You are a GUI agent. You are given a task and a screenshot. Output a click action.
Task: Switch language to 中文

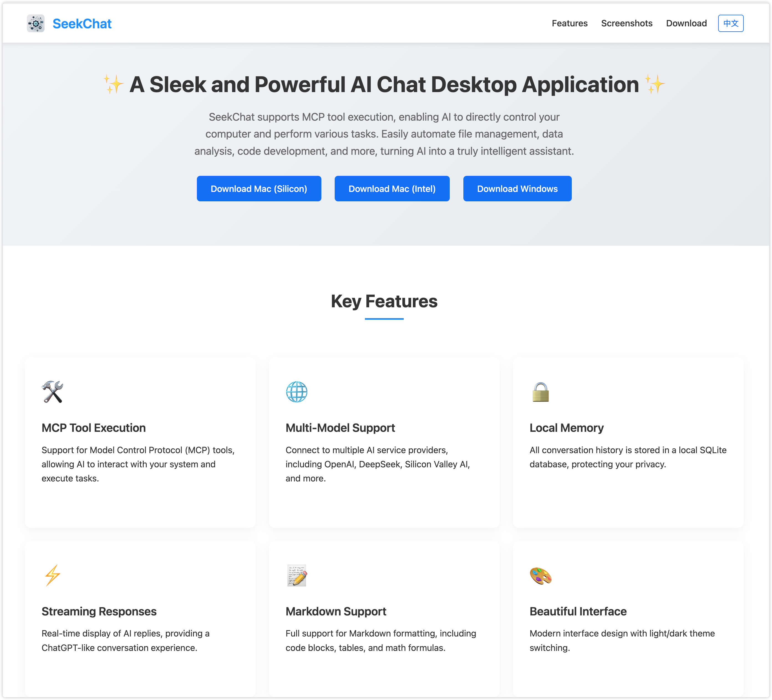tap(730, 23)
